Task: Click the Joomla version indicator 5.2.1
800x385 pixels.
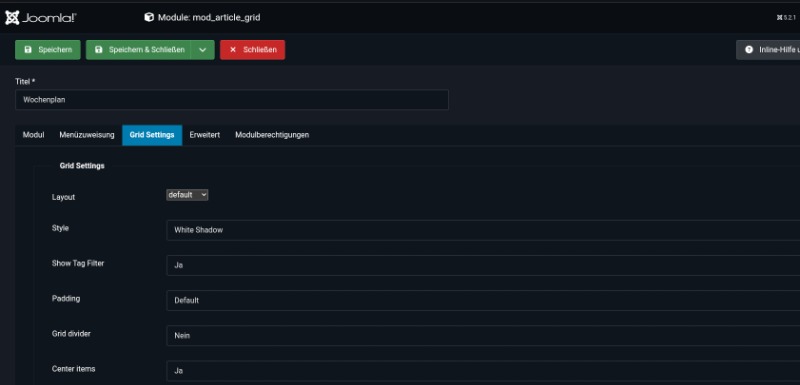Action: pos(787,18)
